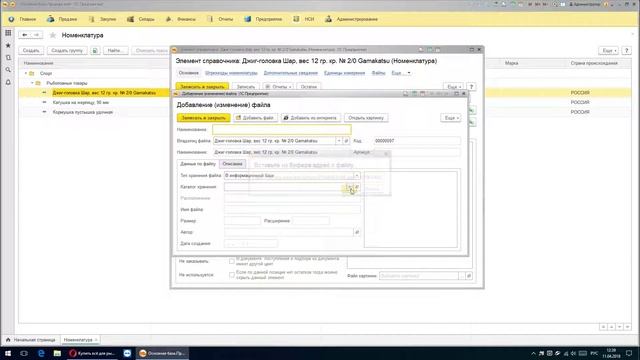Expand Владелец файла dropdown arrow
640x360 pixels.
point(339,141)
